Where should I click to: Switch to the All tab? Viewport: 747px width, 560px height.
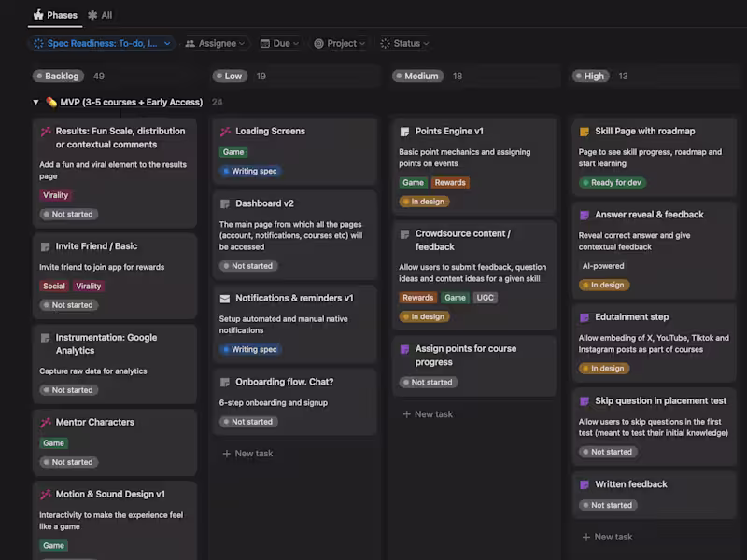click(100, 15)
